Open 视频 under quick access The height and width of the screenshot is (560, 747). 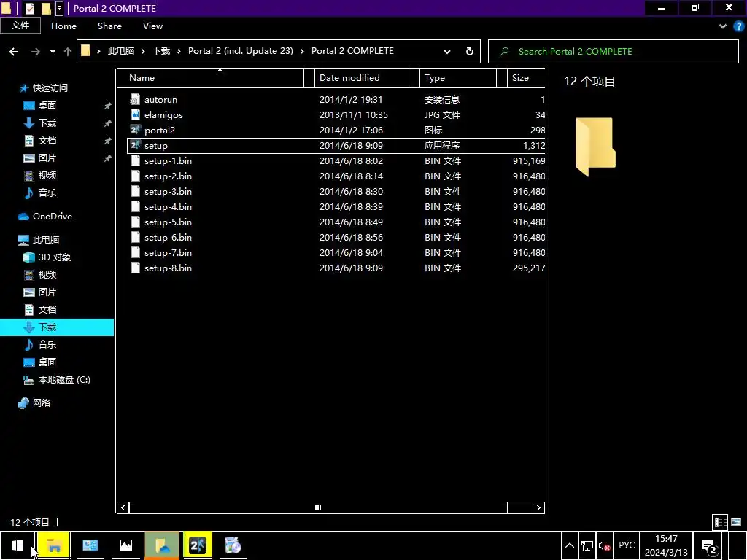point(47,175)
